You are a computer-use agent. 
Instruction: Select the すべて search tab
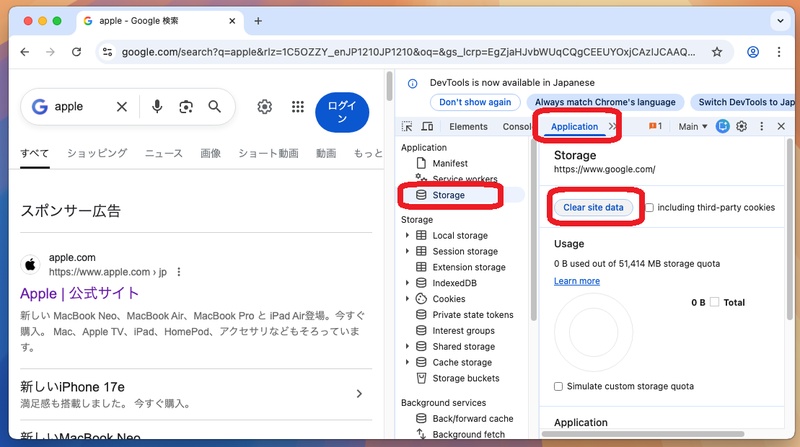point(35,153)
